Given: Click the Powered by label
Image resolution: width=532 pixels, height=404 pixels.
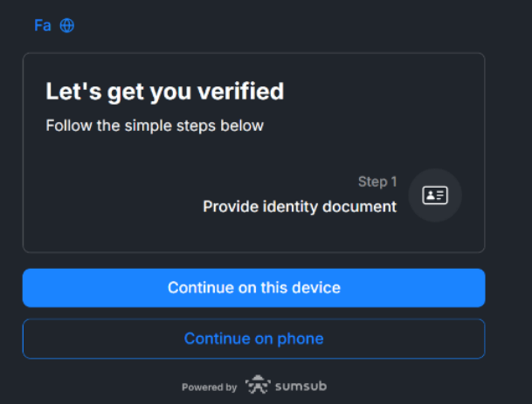Looking at the screenshot, I should (209, 387).
